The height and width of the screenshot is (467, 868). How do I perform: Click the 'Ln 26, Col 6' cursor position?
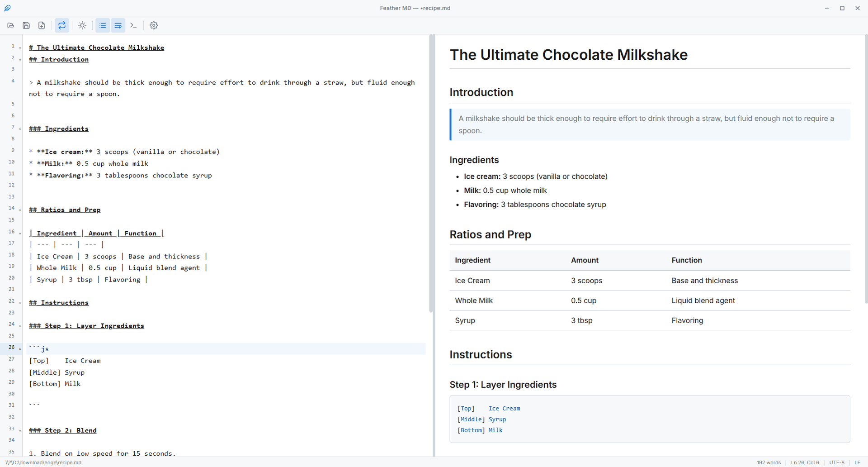pos(805,462)
